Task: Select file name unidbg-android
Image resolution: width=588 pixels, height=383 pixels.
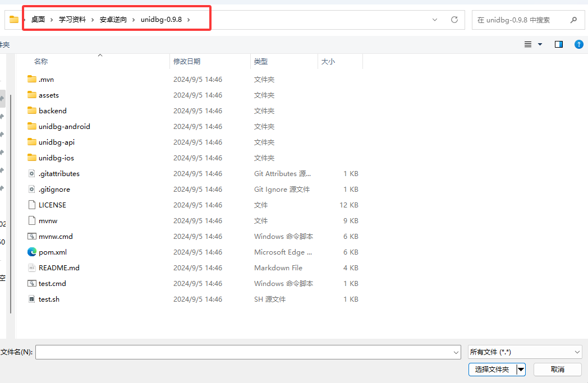Action: tap(65, 127)
